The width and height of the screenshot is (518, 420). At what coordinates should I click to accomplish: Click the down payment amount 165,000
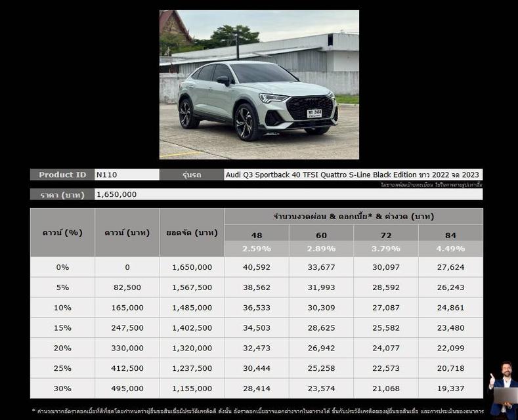127,308
